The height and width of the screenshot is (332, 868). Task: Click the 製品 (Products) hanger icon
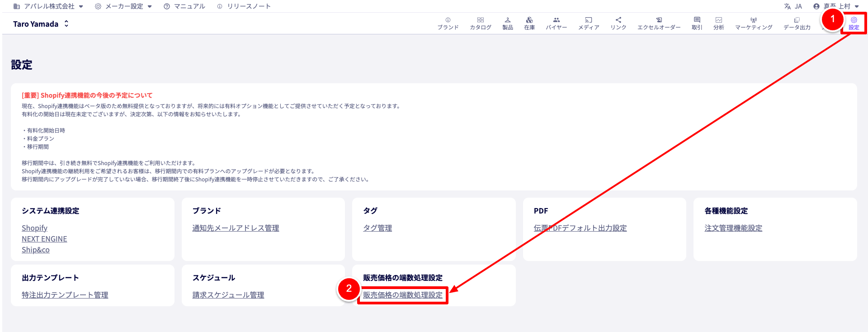click(x=507, y=20)
